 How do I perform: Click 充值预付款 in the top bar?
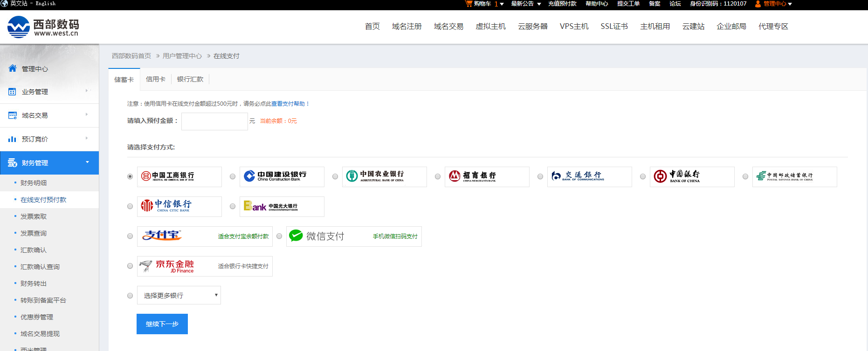[x=562, y=4]
